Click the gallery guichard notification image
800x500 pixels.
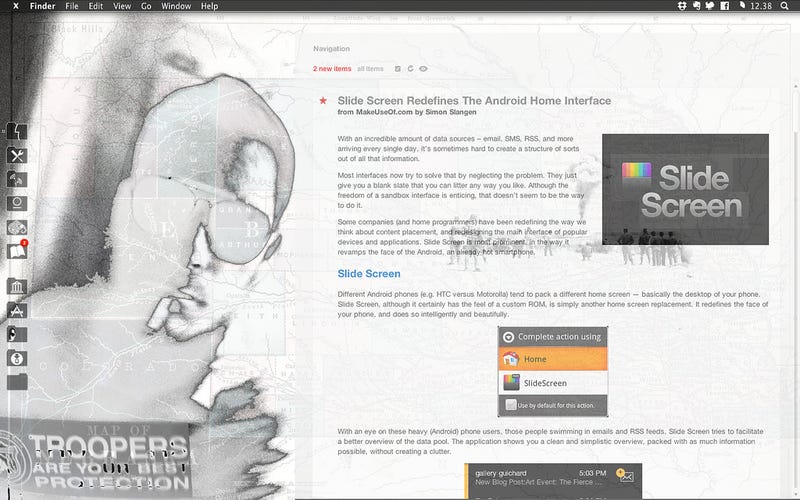pos(553,481)
